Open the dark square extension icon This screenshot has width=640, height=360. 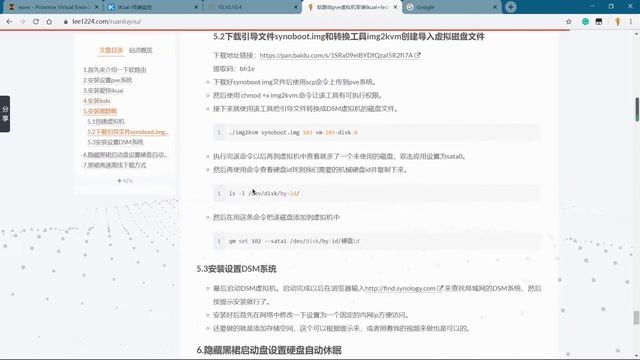pyautogui.click(x=599, y=22)
